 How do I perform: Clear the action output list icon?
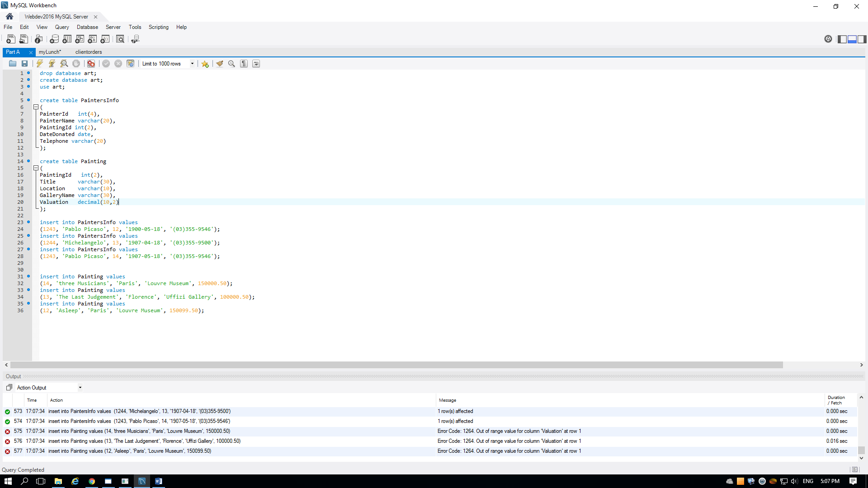coord(9,388)
